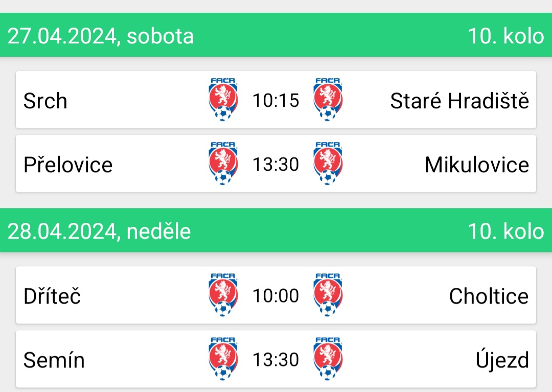Tap the Staré Hradiště team crest icon
Image resolution: width=552 pixels, height=392 pixels.
pos(328,100)
